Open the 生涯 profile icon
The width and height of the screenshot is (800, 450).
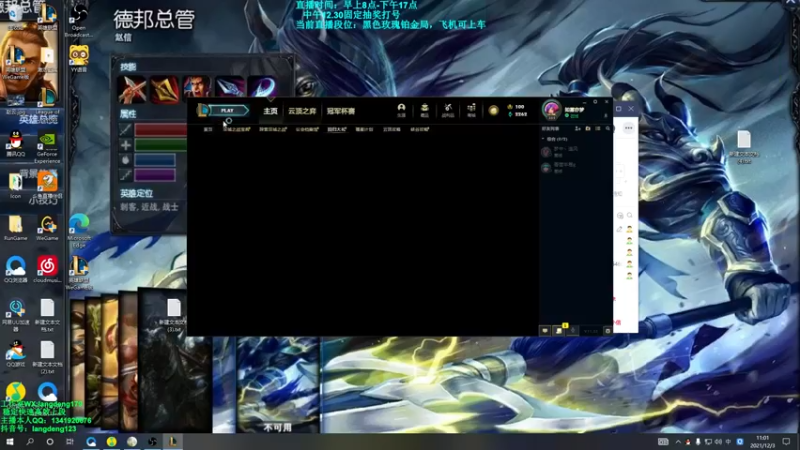402,110
